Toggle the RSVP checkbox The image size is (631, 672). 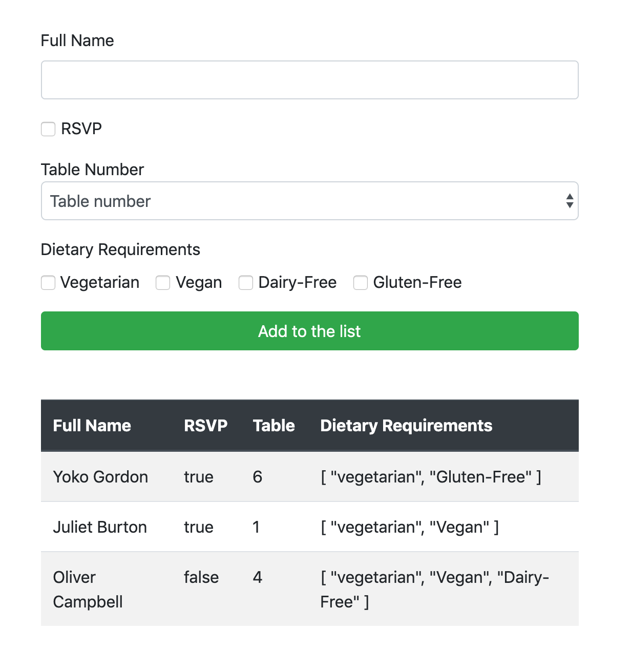pos(48,129)
